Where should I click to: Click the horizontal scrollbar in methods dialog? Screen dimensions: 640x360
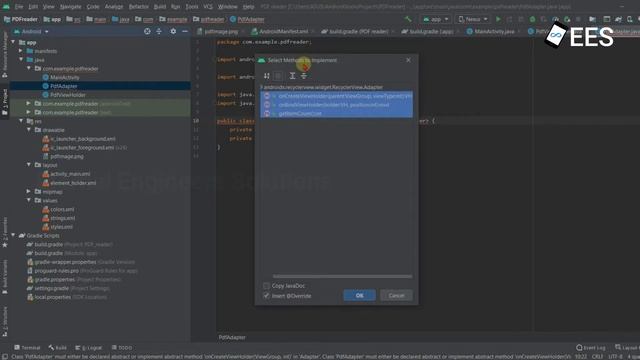click(x=342, y=276)
